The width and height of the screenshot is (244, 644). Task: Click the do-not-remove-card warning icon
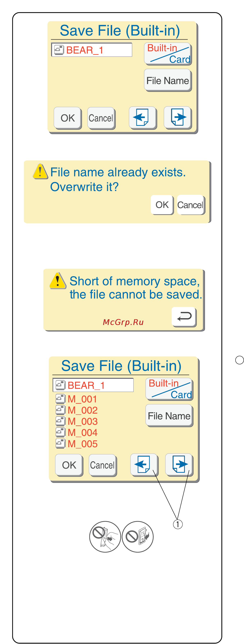coord(105,537)
